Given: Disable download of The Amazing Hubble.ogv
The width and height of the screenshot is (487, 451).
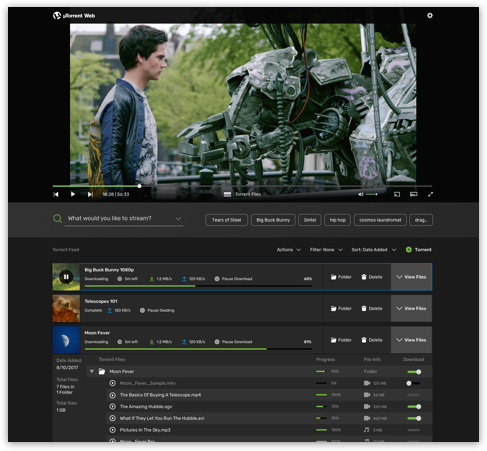Looking at the screenshot, I should point(414,406).
